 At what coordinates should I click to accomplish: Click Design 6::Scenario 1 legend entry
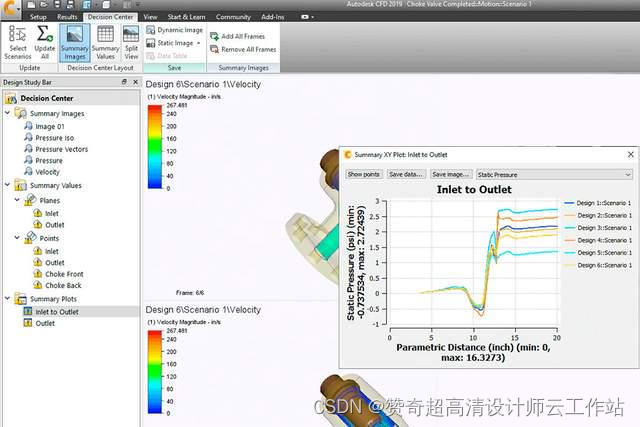click(x=598, y=265)
